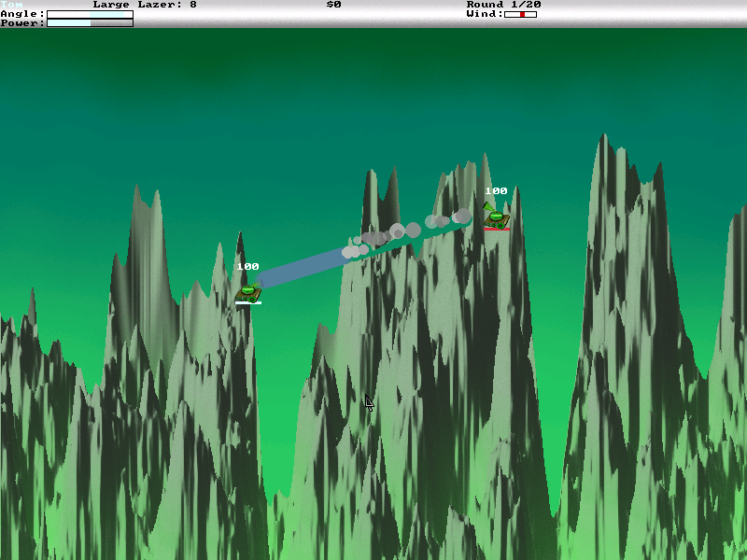Click the Power level bar
This screenshot has width=747, height=560.
[x=90, y=23]
